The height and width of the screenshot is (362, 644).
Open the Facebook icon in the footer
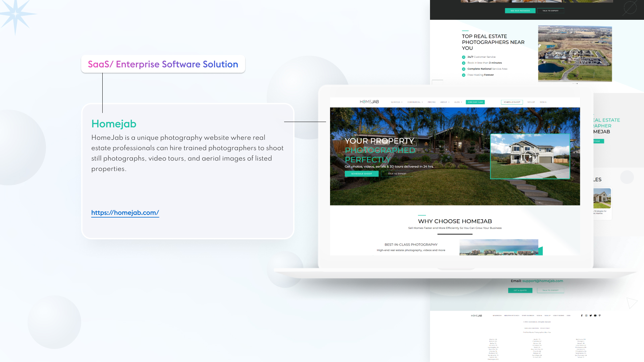tap(582, 315)
